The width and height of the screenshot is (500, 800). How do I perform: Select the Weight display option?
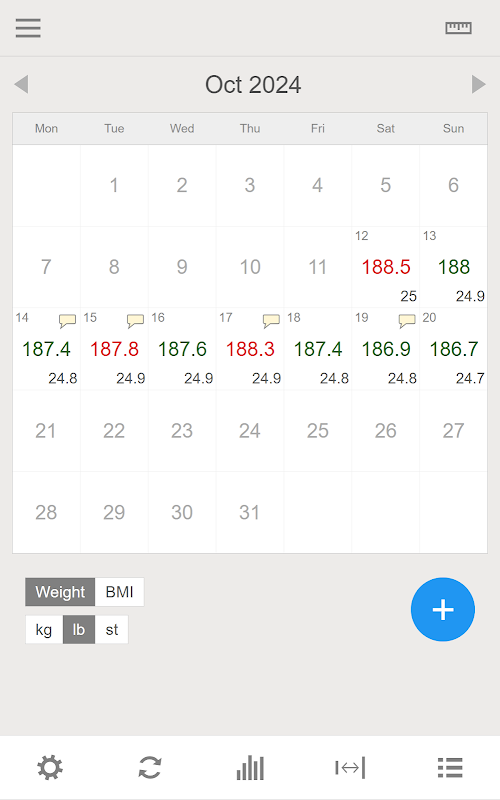coord(60,592)
